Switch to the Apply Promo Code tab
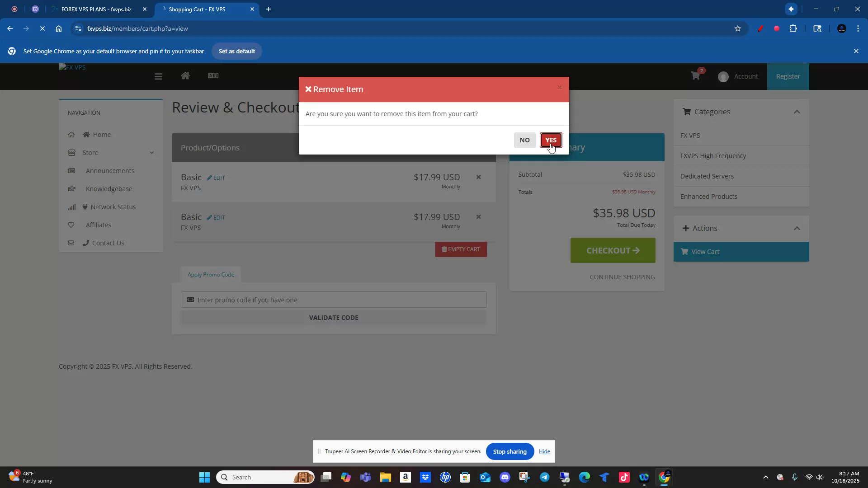The height and width of the screenshot is (488, 868). coord(211,274)
